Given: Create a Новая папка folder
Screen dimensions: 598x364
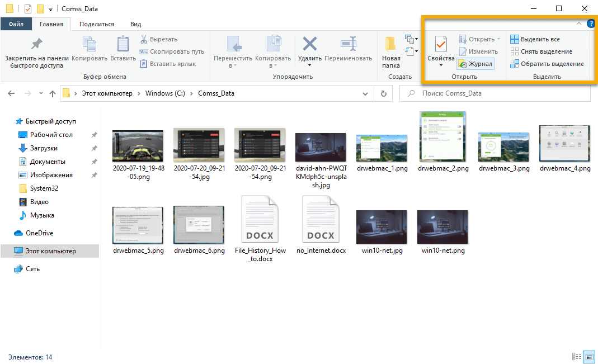Looking at the screenshot, I should coord(391,52).
